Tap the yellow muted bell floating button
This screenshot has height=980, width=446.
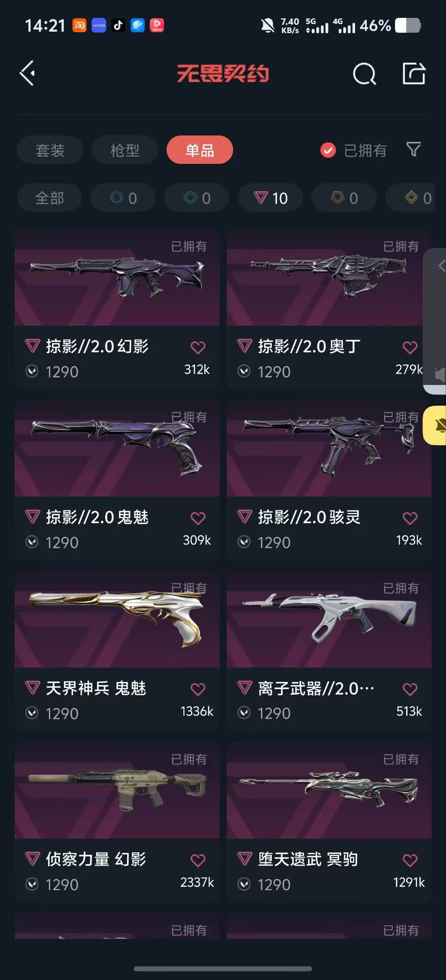pos(436,425)
